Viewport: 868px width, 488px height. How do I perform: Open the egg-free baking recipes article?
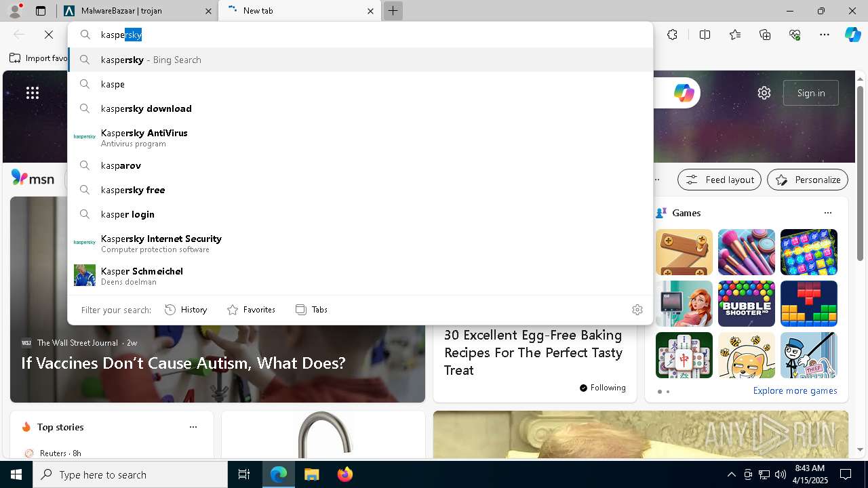click(533, 352)
